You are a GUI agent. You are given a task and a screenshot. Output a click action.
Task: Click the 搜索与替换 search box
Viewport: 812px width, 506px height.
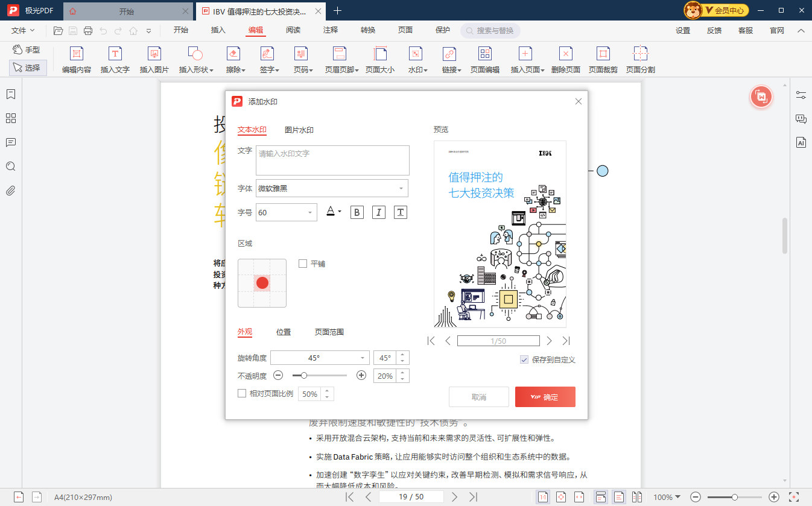(x=490, y=31)
